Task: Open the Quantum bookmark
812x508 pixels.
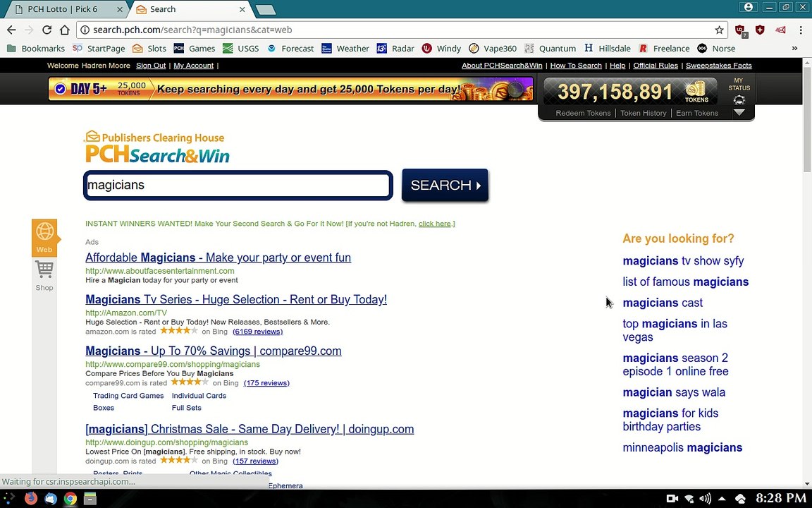Action: tap(550, 48)
